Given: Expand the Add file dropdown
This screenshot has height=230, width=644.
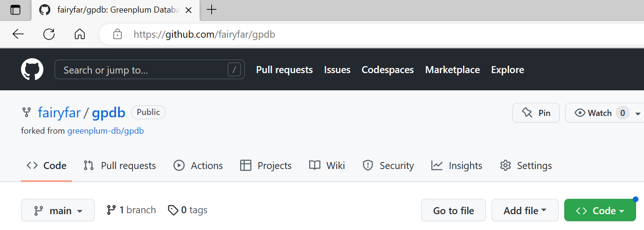Looking at the screenshot, I should [x=525, y=210].
